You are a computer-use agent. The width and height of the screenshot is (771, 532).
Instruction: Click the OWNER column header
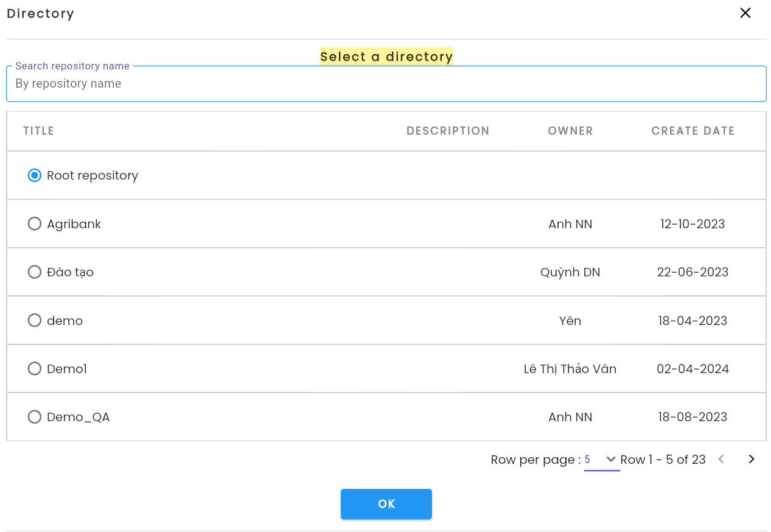point(570,131)
